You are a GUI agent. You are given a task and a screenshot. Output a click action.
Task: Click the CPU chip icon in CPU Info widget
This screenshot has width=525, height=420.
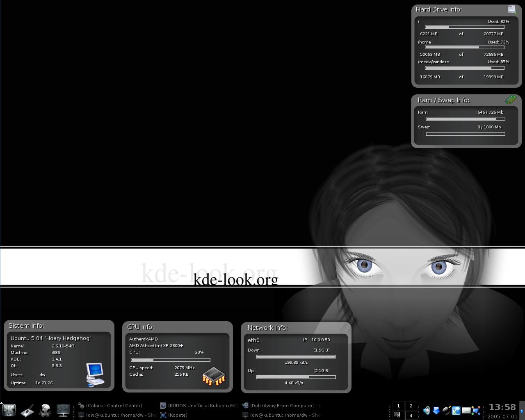(x=214, y=377)
